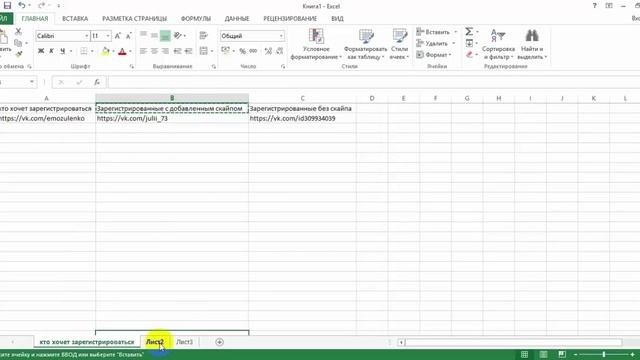Viewport: 640px width, 360px height.
Task: Open the ВИД ribbon tab
Action: [337, 18]
